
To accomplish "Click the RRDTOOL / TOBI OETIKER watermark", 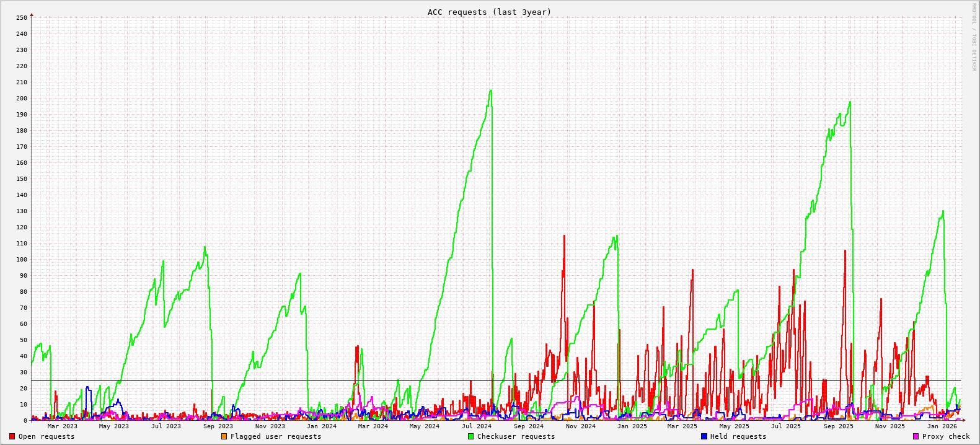I will click(x=974, y=37).
